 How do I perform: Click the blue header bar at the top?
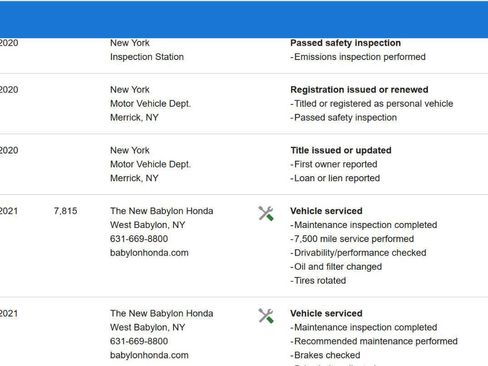pos(244,19)
